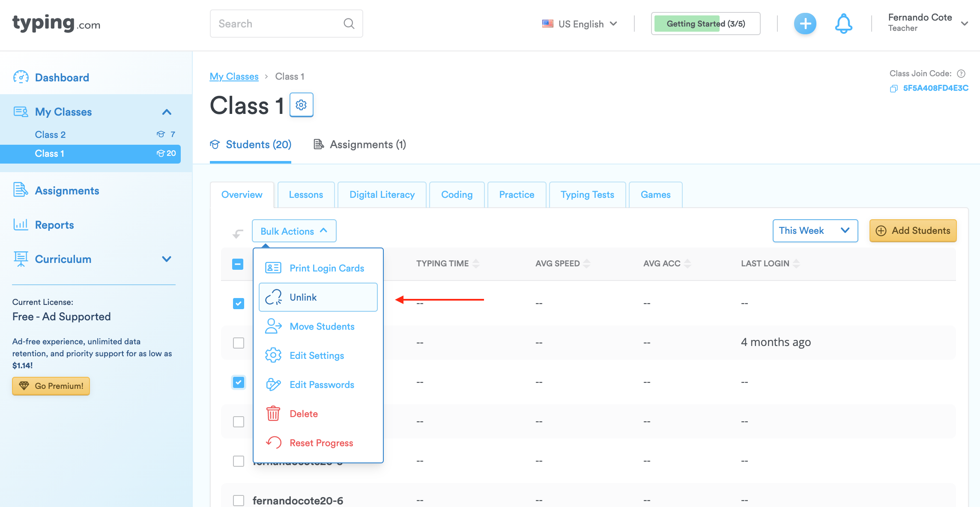
Task: Open the Class 1 settings gear icon
Action: [301, 105]
